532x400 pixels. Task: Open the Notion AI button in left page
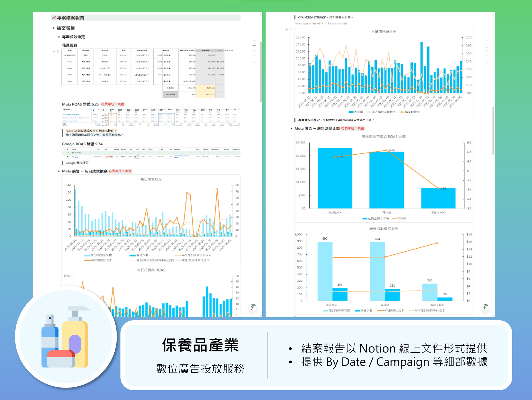(253, 307)
